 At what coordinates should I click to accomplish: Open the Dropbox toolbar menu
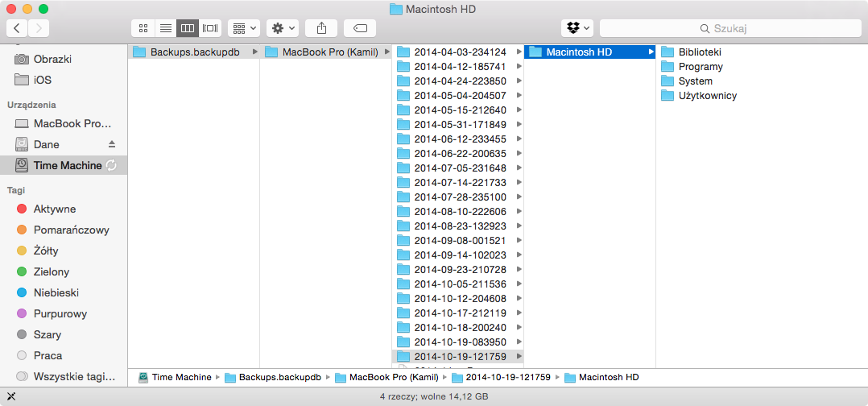click(577, 27)
